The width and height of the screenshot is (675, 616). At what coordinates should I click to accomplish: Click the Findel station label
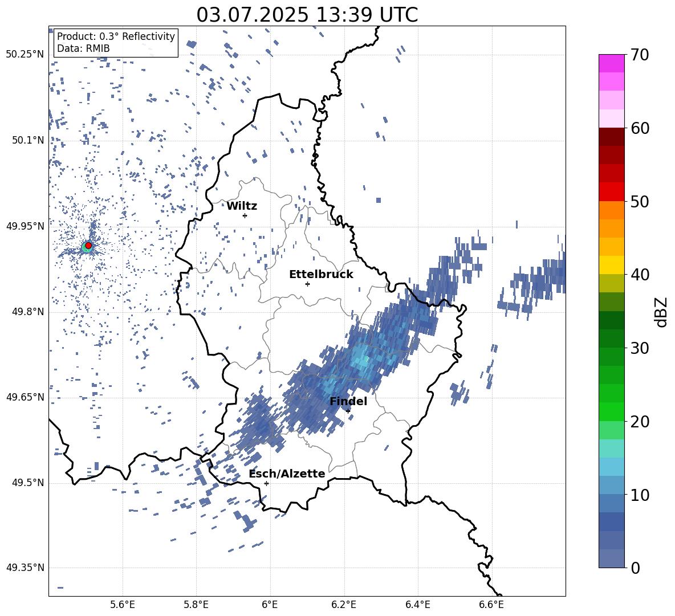click(x=348, y=401)
